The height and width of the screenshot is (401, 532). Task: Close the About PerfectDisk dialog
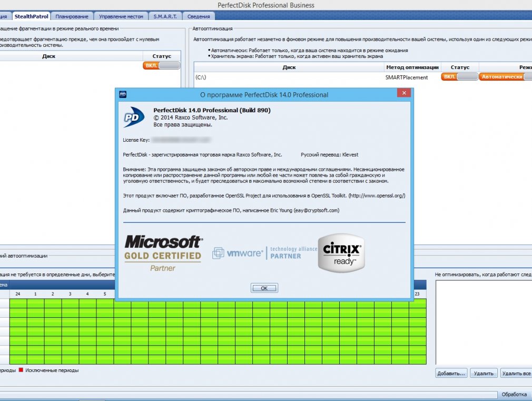[404, 93]
